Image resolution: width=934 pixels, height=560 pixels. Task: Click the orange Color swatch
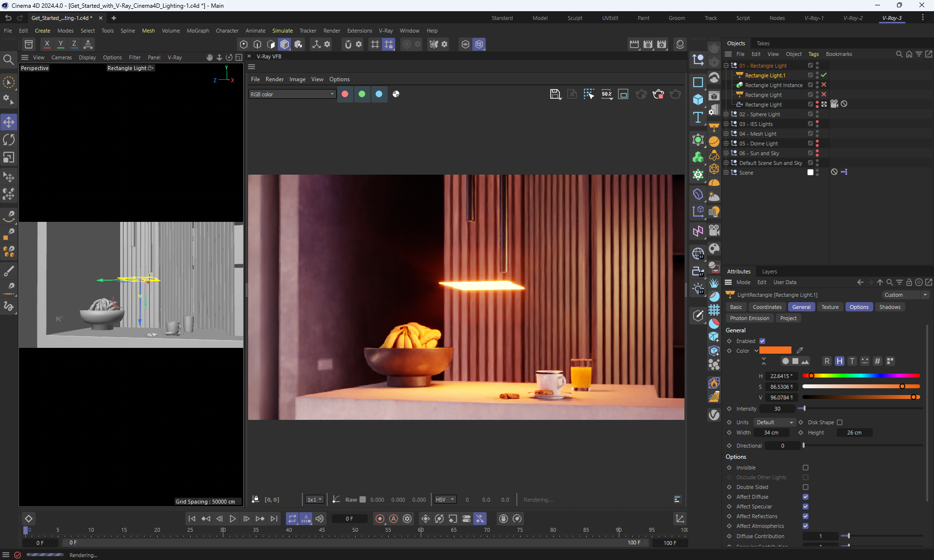point(775,350)
